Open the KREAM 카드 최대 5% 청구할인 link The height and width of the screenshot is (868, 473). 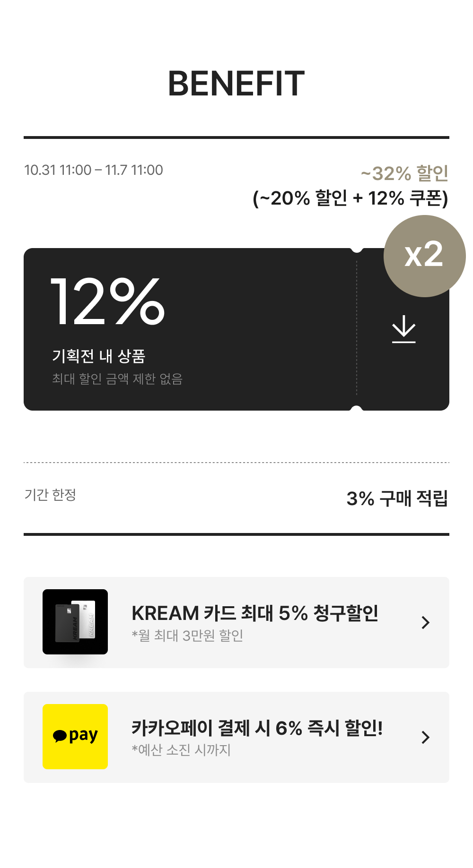click(254, 613)
